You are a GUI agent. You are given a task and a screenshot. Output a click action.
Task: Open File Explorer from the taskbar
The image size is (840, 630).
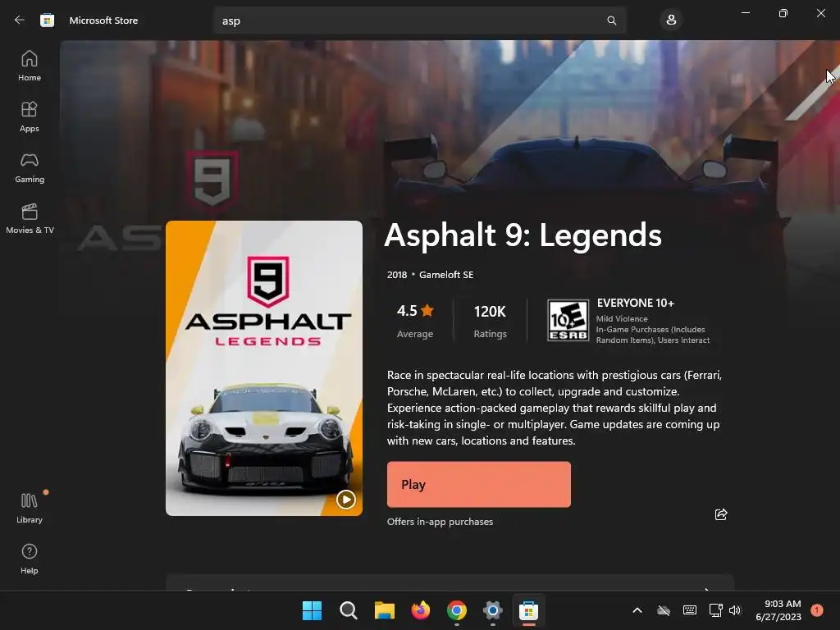coord(384,610)
